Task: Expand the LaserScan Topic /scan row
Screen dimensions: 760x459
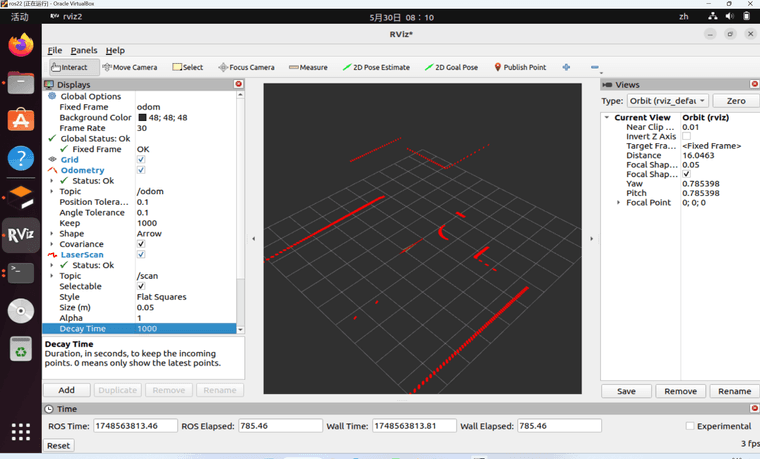Action: 52,276
